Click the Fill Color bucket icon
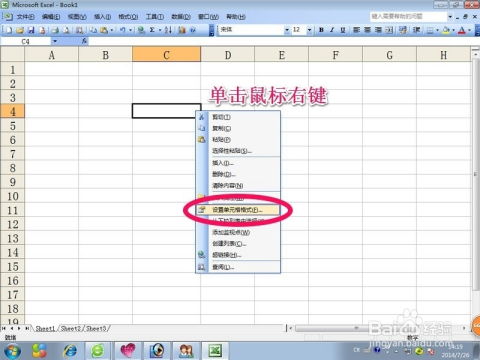 (446, 30)
